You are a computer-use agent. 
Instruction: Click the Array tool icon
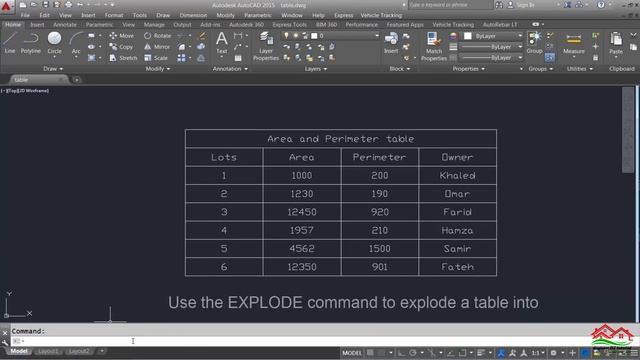(181, 58)
